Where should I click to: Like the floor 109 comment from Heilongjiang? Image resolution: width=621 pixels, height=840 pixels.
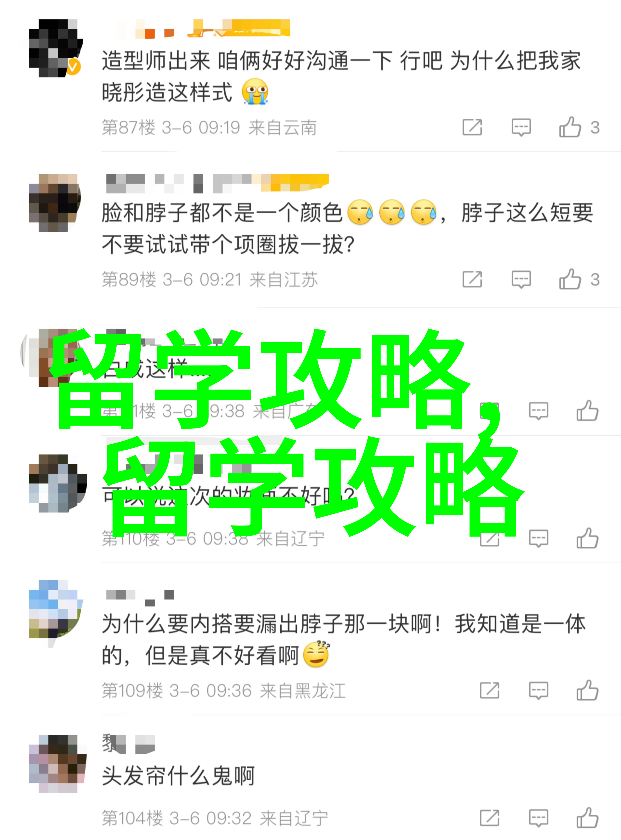588,690
